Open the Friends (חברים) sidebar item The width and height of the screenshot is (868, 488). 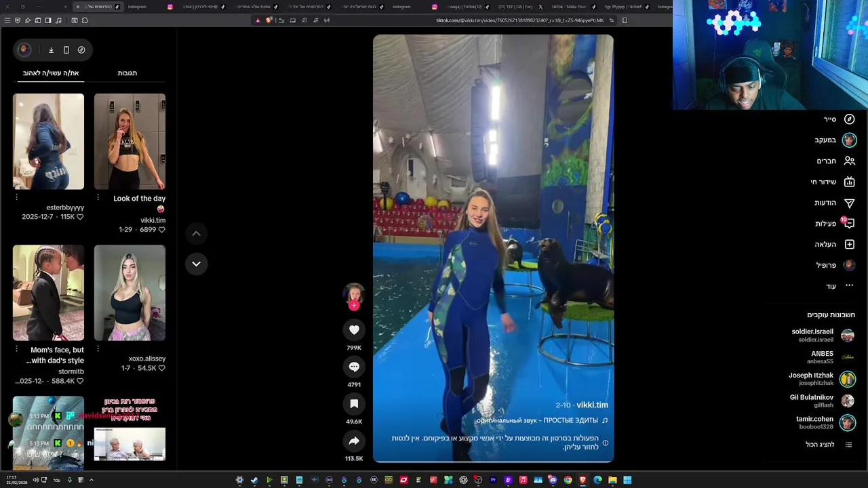pyautogui.click(x=835, y=161)
